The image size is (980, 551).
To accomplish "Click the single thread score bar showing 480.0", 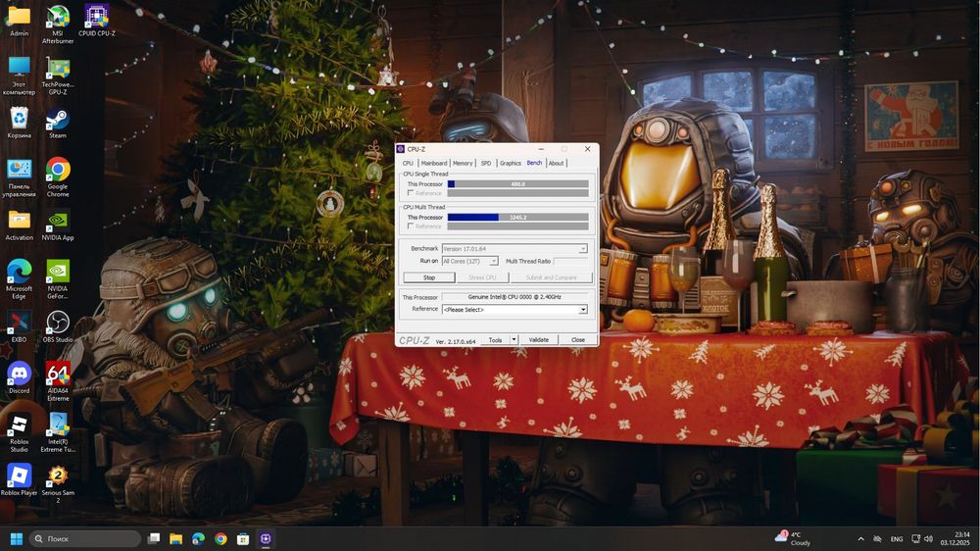I will (x=518, y=184).
